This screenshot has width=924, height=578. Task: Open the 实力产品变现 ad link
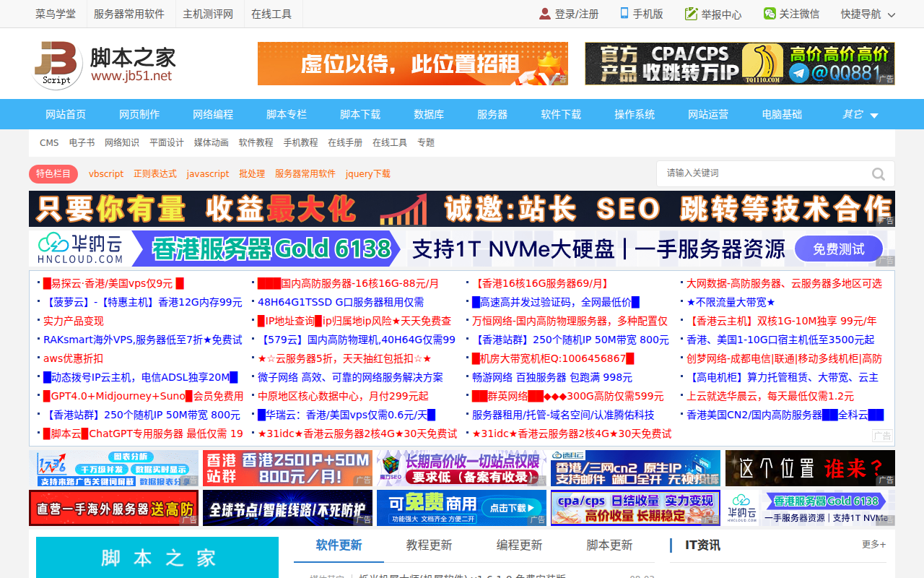click(74, 321)
